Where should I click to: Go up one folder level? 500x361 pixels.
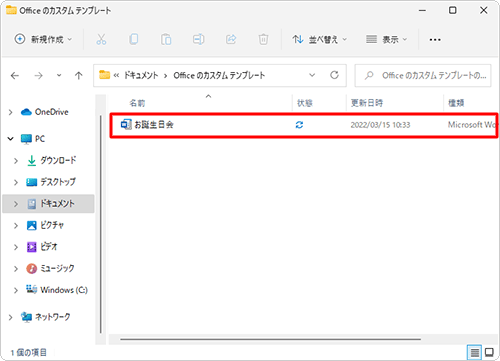79,76
